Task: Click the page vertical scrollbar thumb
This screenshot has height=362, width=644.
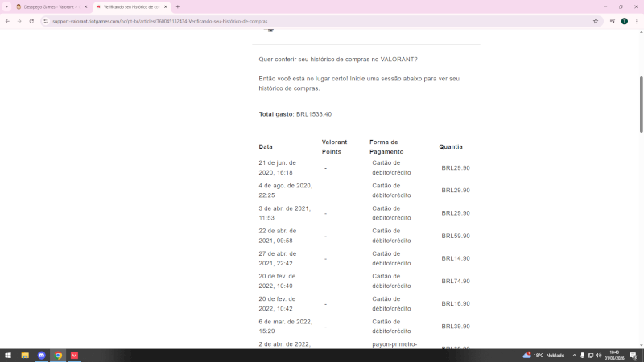Action: pos(641,105)
